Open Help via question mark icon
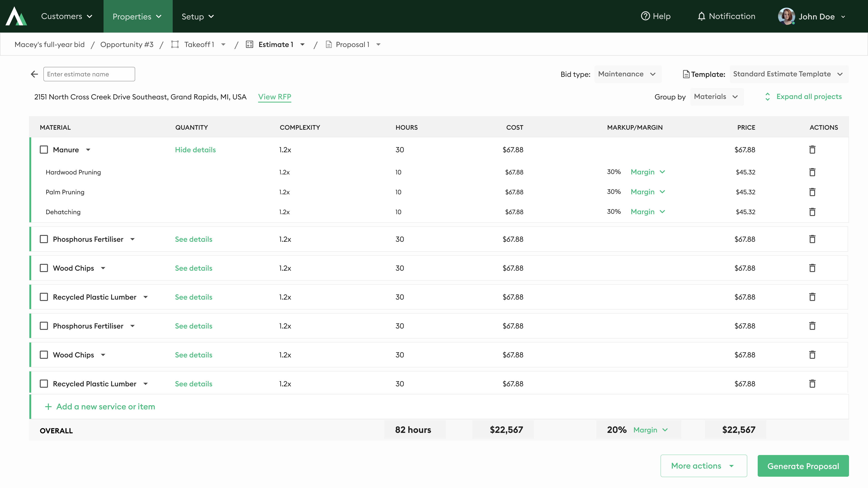 coord(645,16)
